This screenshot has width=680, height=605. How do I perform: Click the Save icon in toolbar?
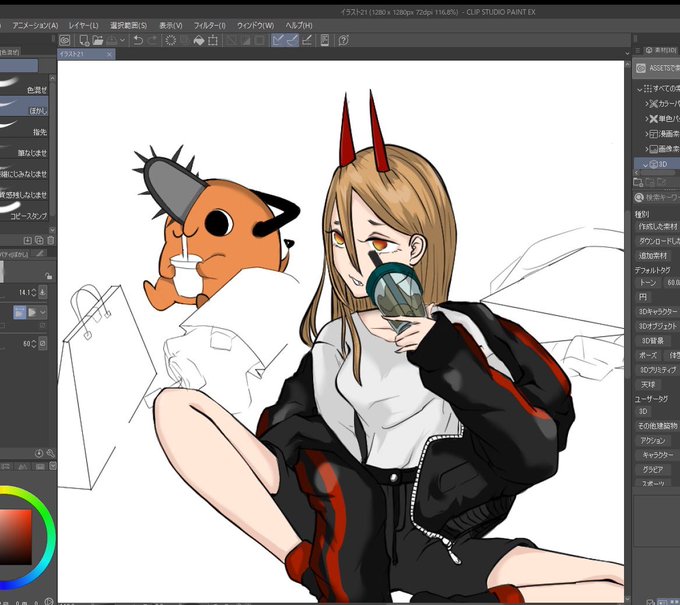(x=112, y=40)
